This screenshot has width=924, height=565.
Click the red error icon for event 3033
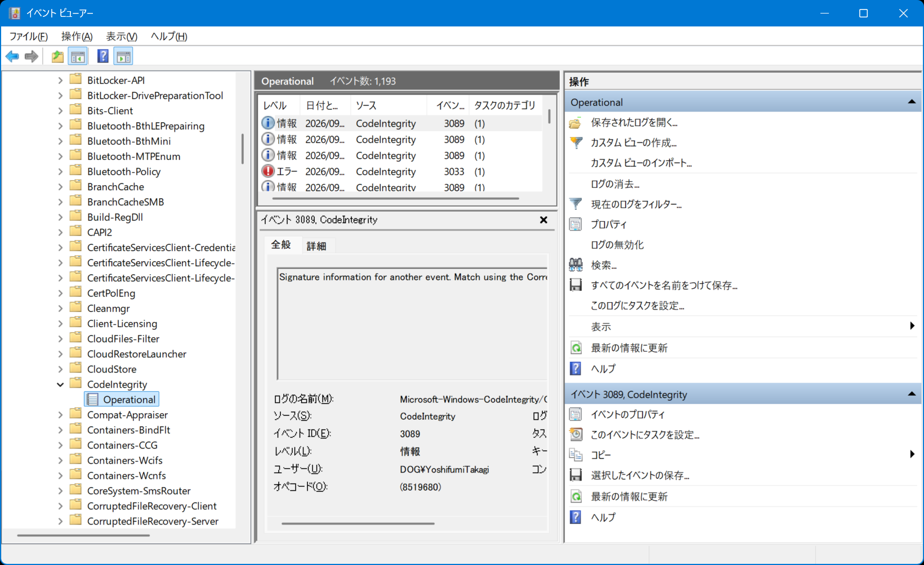point(268,171)
